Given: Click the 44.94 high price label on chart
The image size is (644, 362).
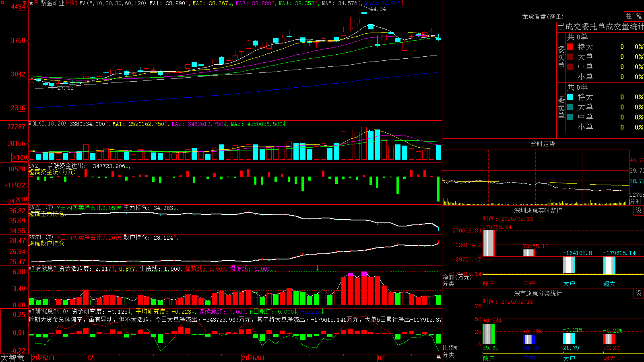Looking at the screenshot, I should coord(378,9).
